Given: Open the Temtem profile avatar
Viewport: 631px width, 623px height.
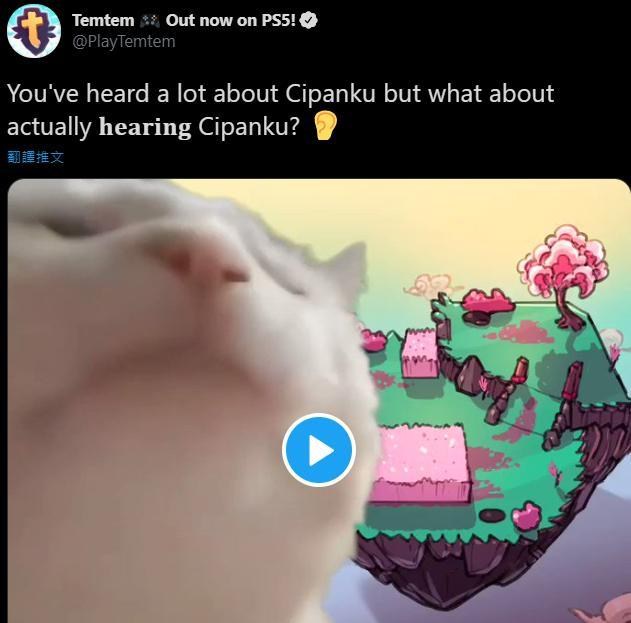Looking at the screenshot, I should (x=34, y=31).
